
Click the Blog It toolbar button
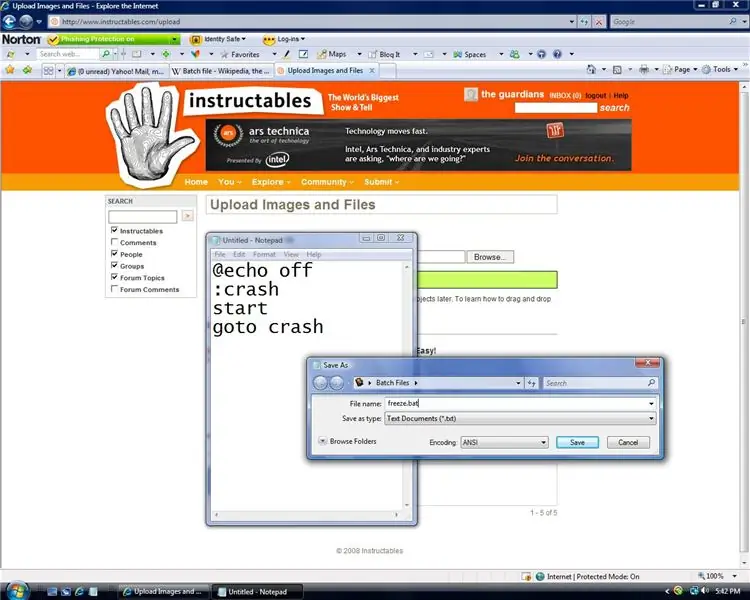(384, 55)
